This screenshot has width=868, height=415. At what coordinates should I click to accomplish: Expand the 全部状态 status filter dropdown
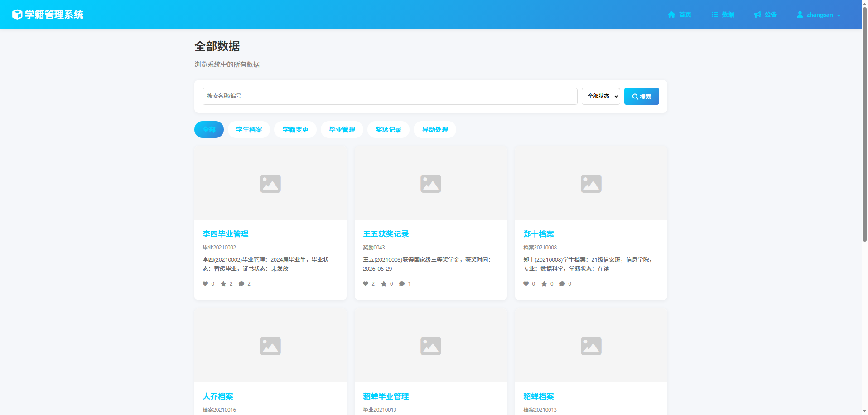click(601, 96)
